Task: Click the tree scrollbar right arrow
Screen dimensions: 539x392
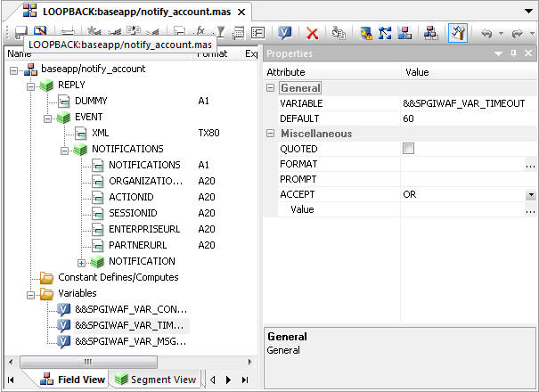Action: [249, 362]
